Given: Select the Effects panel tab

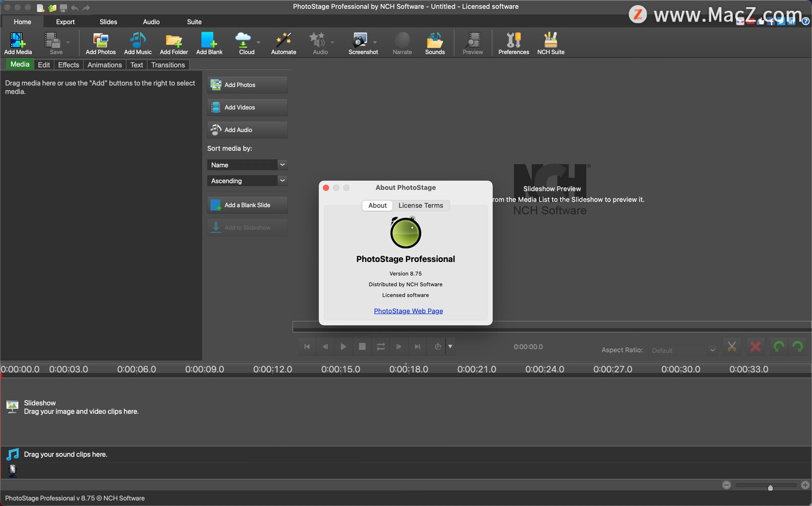Looking at the screenshot, I should click(69, 65).
